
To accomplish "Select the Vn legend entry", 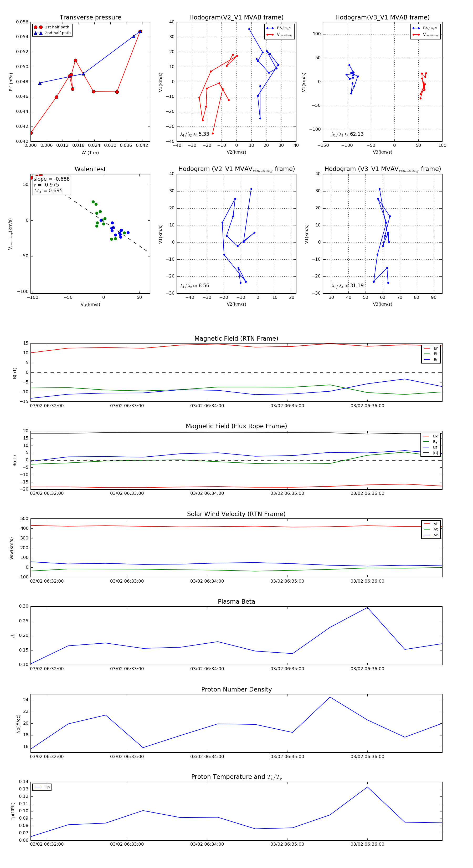I will click(431, 535).
